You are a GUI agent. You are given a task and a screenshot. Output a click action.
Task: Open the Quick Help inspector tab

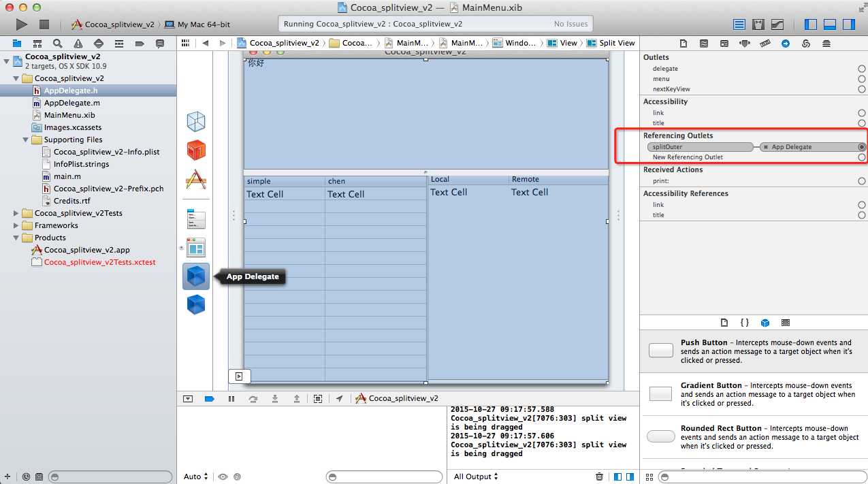(704, 44)
